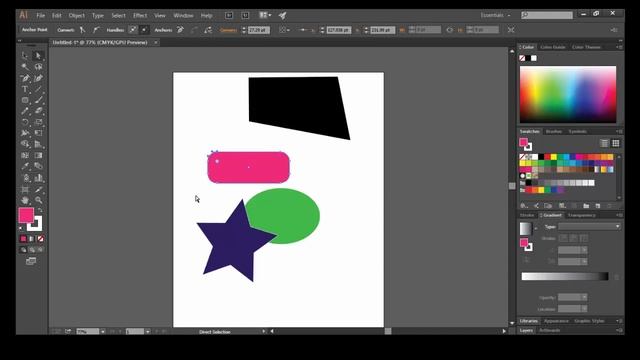Open the zoom level dropdown

tap(103, 331)
